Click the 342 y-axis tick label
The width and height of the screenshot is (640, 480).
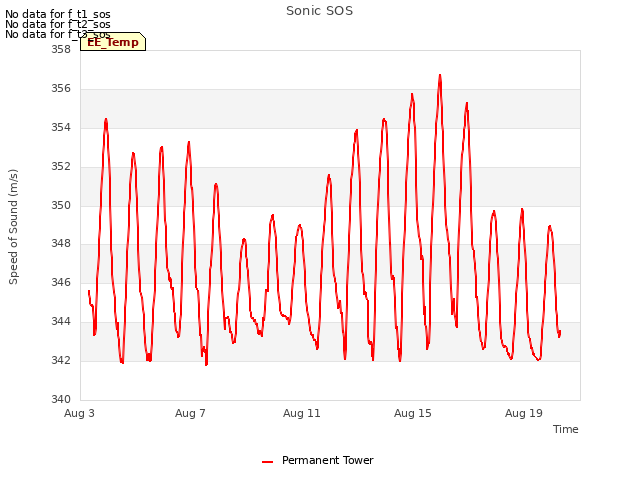(61, 360)
